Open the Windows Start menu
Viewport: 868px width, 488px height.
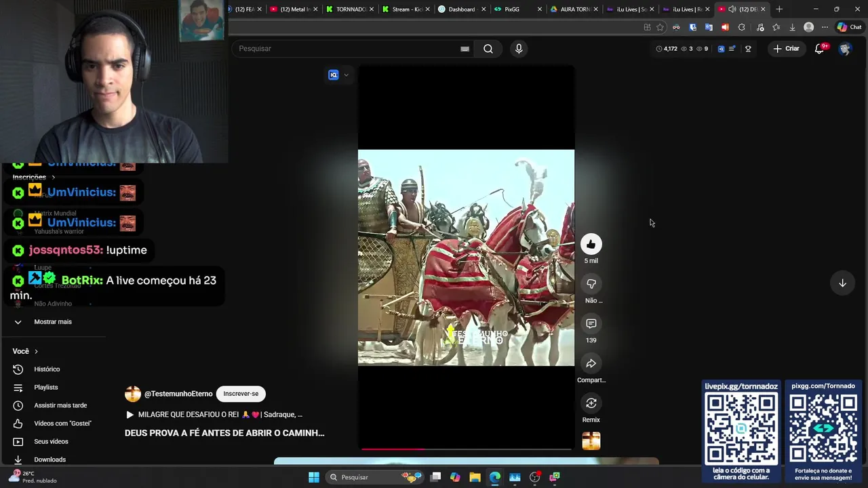(314, 477)
